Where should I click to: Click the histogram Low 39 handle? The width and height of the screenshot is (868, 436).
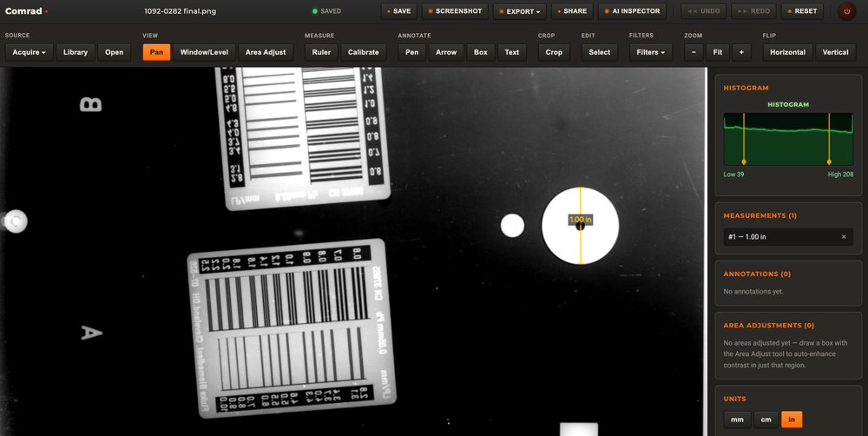pos(744,162)
